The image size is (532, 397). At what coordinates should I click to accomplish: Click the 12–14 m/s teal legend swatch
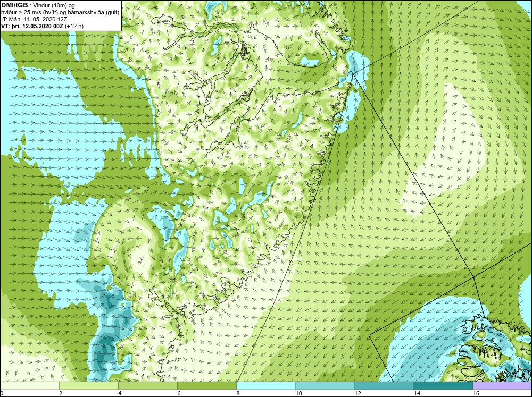tap(384, 385)
